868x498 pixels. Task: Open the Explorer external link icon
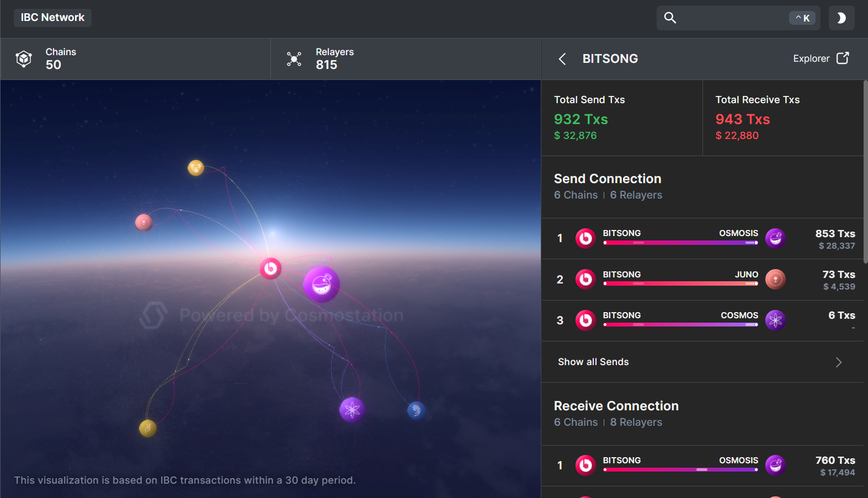click(843, 58)
